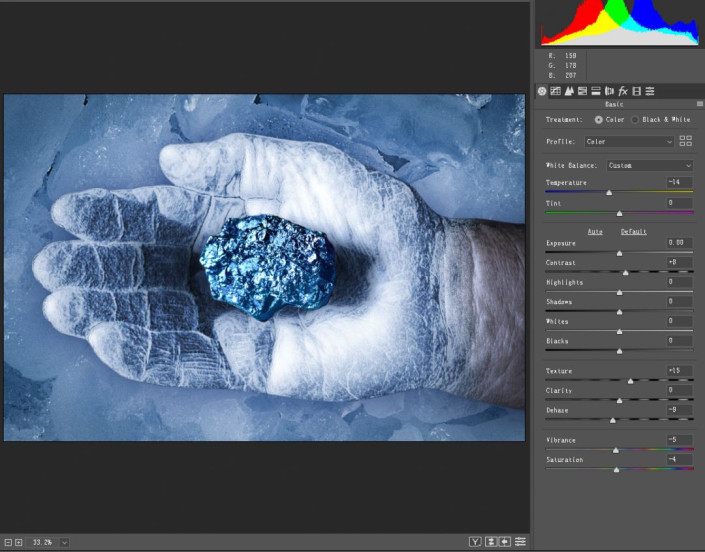
Task: Open the Basic panel flyout menu icon
Action: click(700, 104)
